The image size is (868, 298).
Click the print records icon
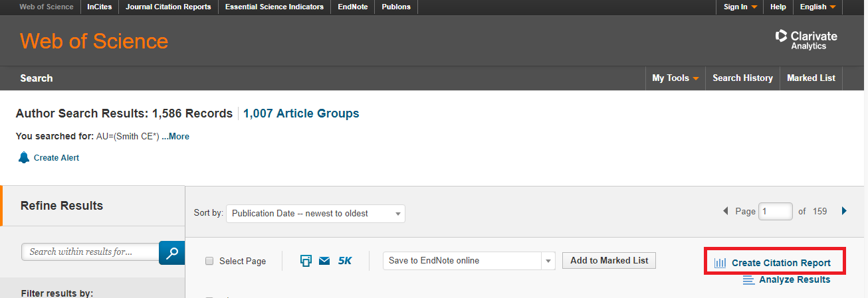[306, 261]
